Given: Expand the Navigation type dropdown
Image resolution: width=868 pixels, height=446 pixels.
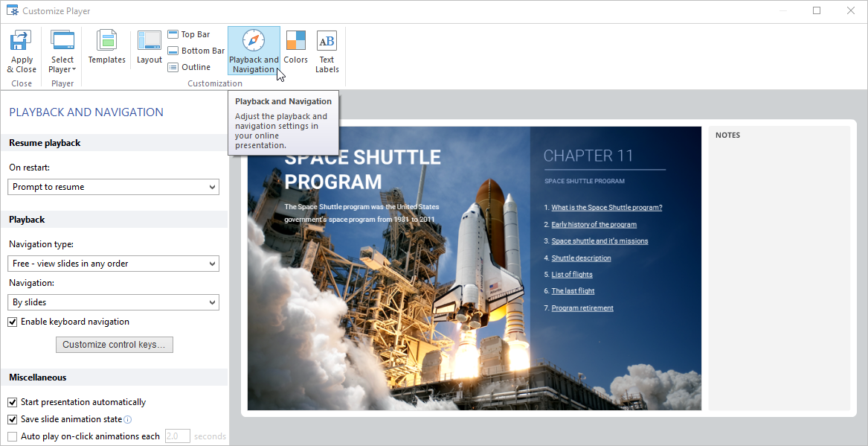Looking at the screenshot, I should pyautogui.click(x=113, y=263).
